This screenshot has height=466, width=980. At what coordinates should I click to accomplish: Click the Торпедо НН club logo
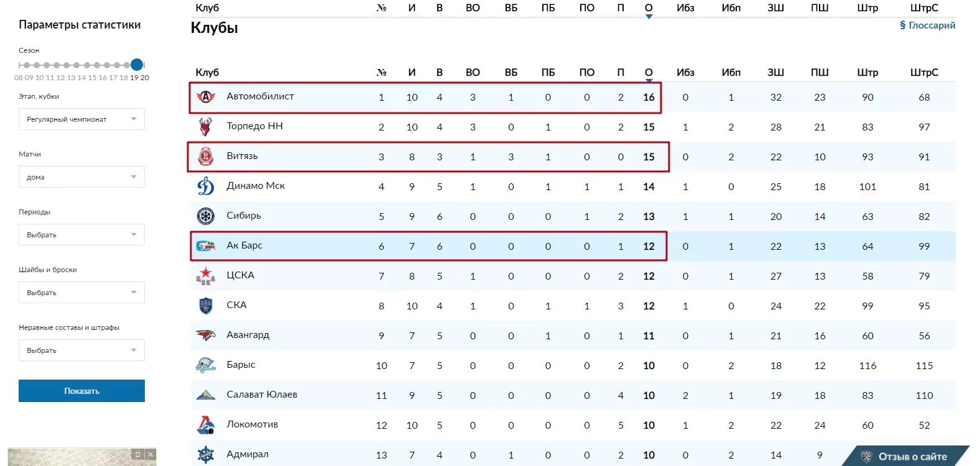click(x=206, y=127)
